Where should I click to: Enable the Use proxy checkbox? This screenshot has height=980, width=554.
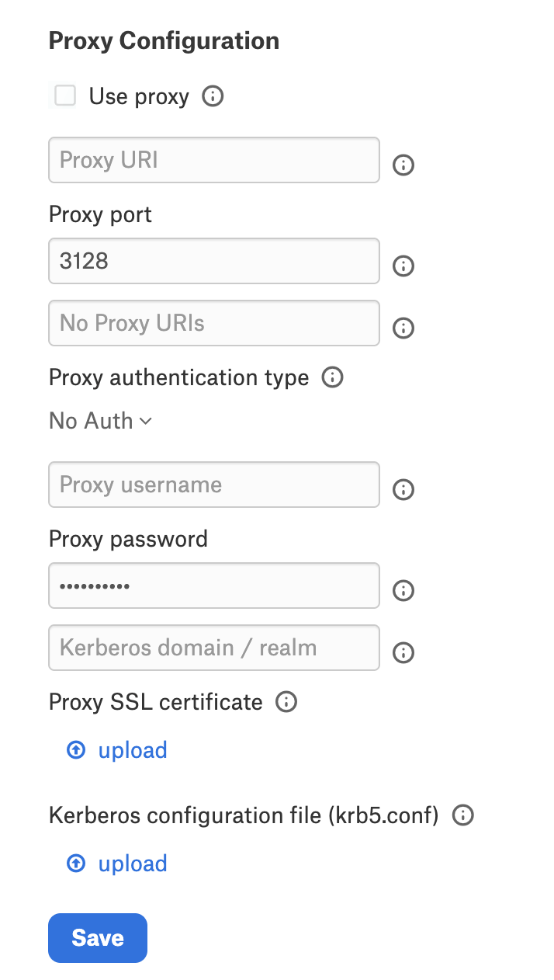65,96
